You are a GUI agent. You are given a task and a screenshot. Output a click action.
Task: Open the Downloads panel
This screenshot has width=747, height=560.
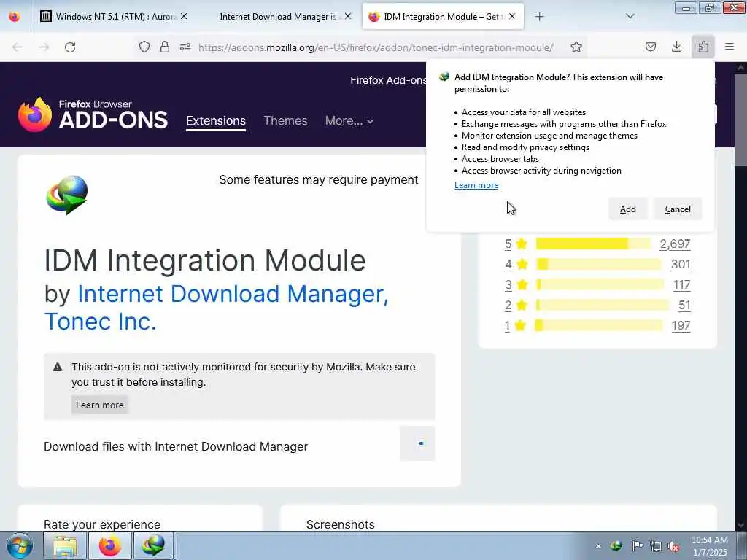pos(676,47)
